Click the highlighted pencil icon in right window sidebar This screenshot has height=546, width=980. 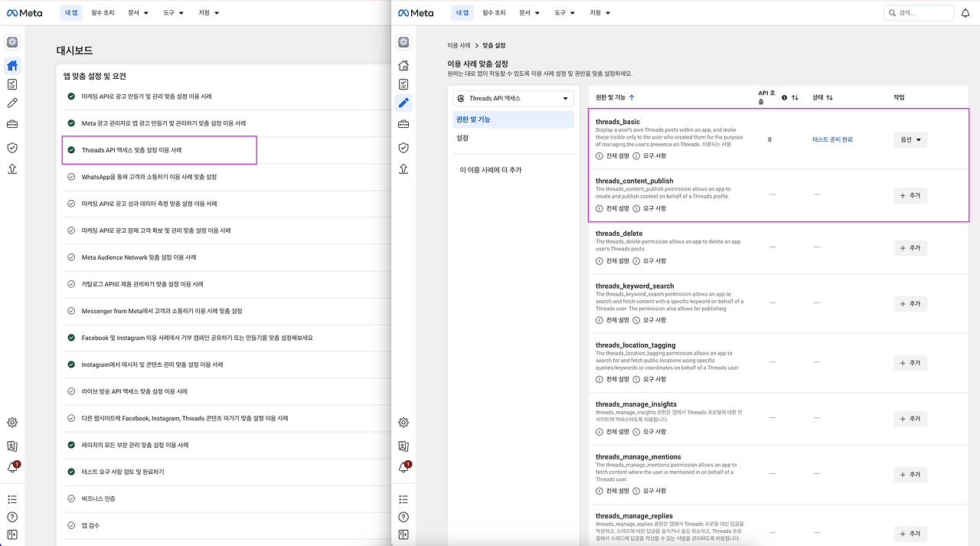coord(403,103)
